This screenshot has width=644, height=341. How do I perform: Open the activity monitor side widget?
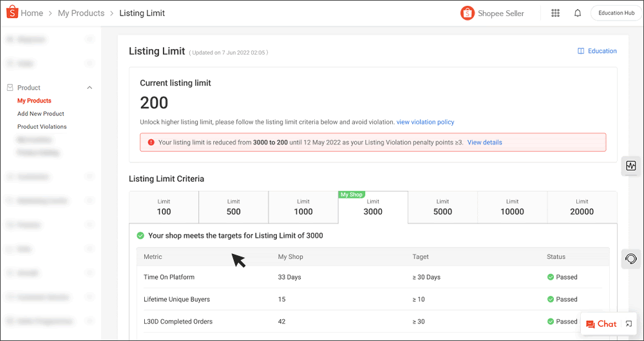click(x=631, y=166)
